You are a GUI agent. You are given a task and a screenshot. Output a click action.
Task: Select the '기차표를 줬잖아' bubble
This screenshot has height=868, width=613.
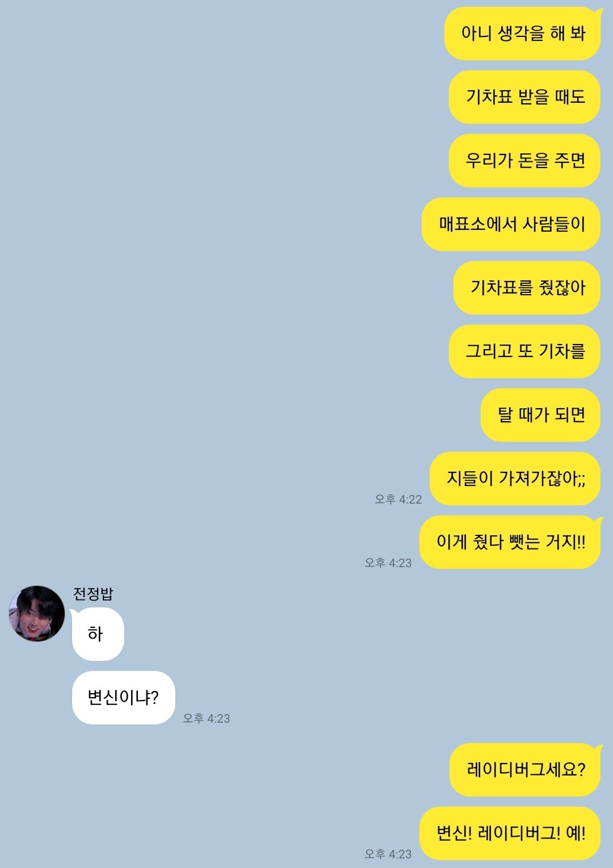(527, 288)
